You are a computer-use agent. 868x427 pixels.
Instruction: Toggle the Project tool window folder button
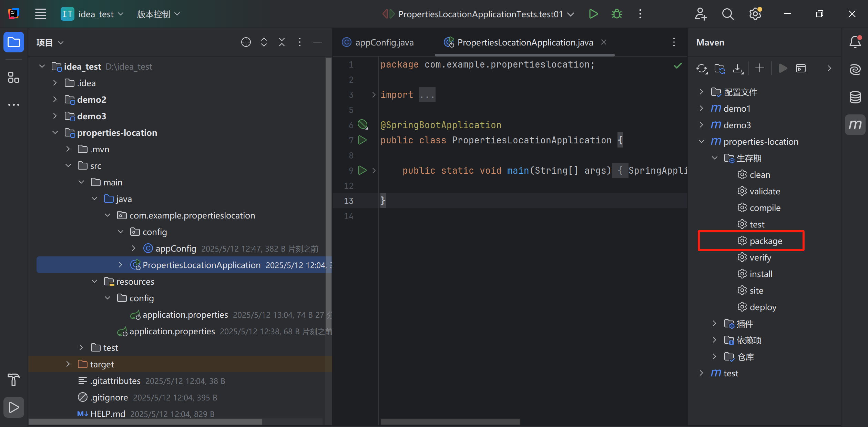click(13, 42)
